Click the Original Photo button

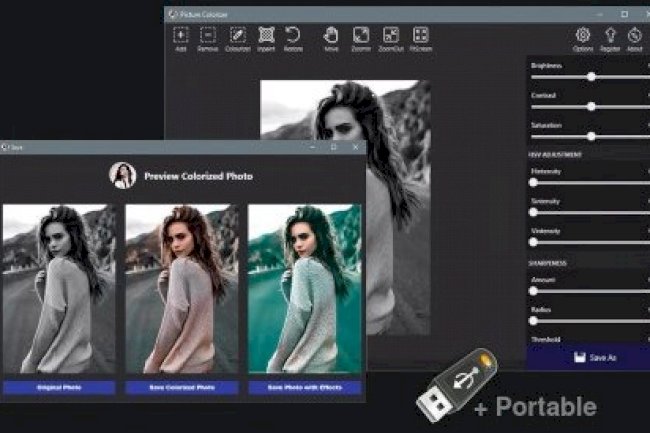[58, 386]
